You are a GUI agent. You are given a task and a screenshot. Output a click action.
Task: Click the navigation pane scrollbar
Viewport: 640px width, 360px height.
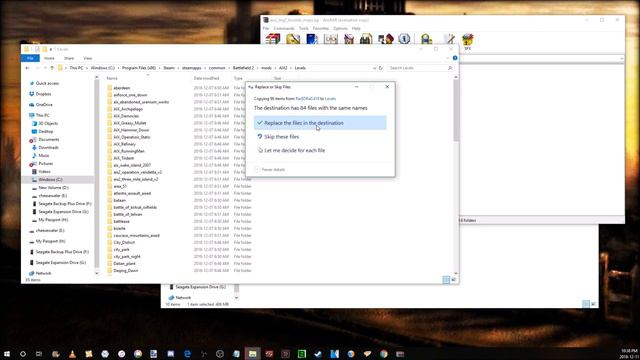tap(97, 175)
